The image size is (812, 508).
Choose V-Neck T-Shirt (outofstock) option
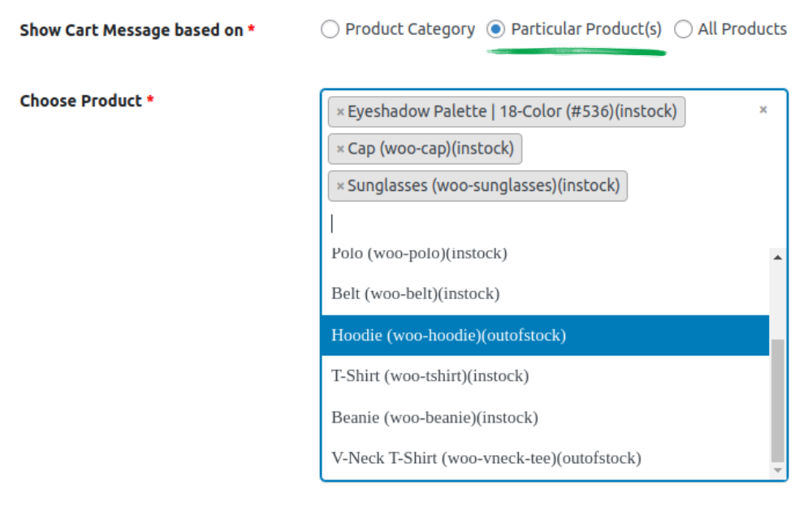point(486,458)
